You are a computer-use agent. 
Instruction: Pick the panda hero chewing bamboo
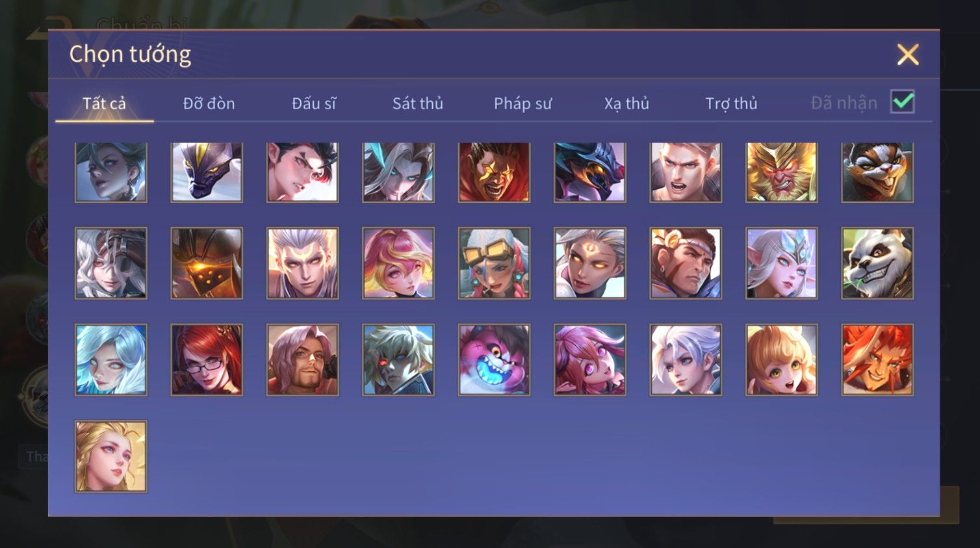coord(877,263)
